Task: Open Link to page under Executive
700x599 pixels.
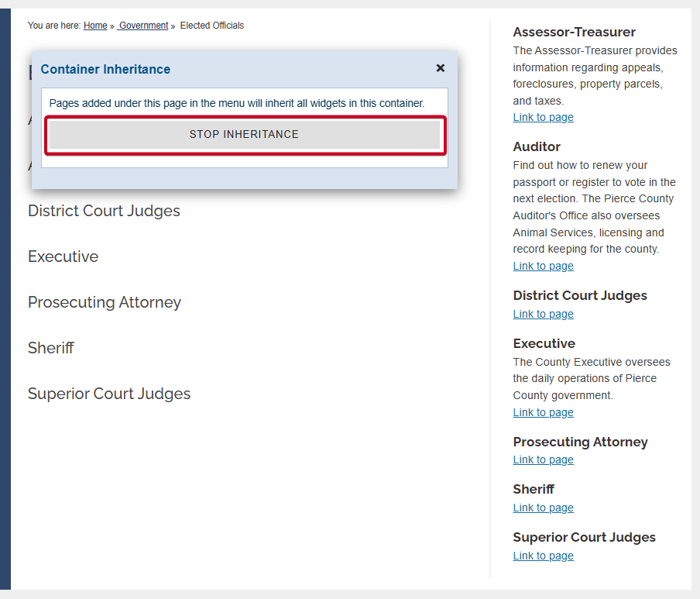Action: [x=543, y=412]
